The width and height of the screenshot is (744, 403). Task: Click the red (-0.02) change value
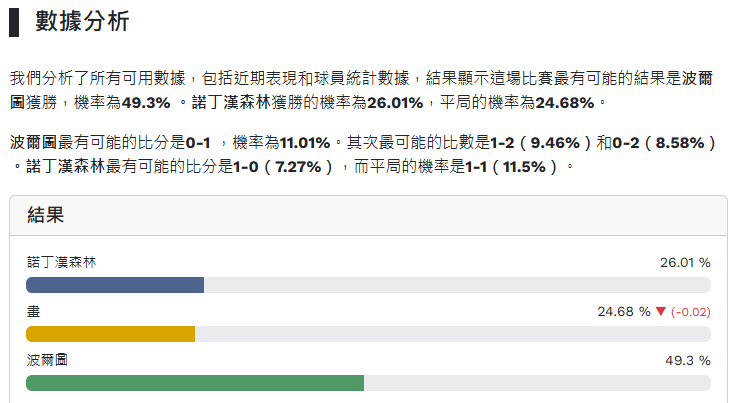(691, 311)
